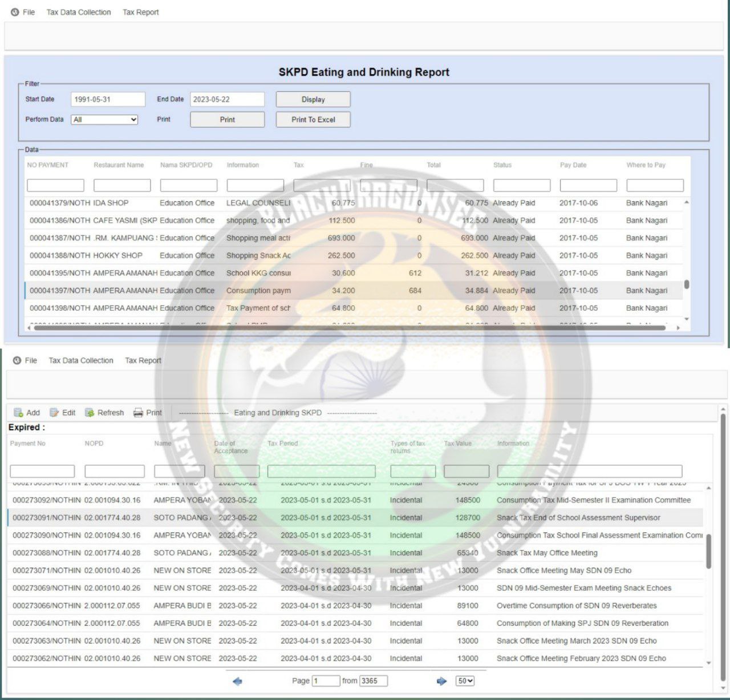Image resolution: width=730 pixels, height=700 pixels.
Task: Click the Print To Excel button
Action: pyautogui.click(x=313, y=120)
